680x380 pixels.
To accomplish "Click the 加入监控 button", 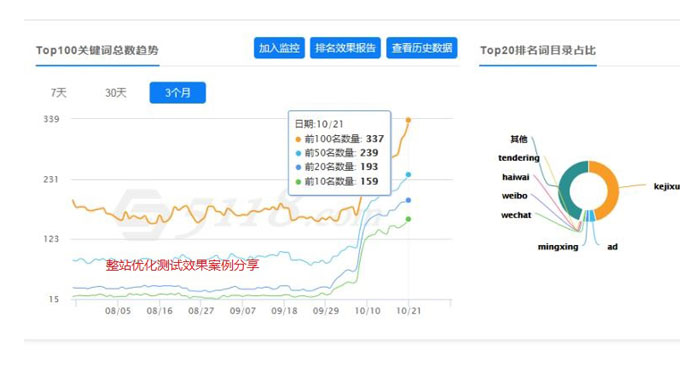I will pyautogui.click(x=279, y=48).
